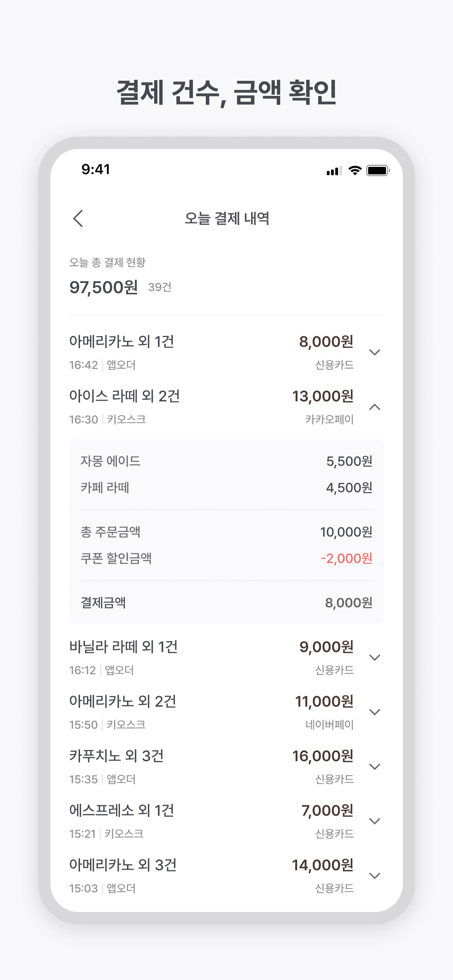Image resolution: width=453 pixels, height=980 pixels.
Task: Expand the 바닐라 라떼 외 1건 order
Action: point(375,658)
